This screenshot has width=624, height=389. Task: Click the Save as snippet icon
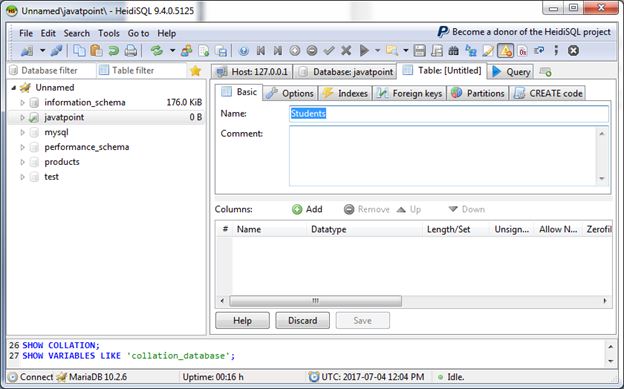[437, 51]
